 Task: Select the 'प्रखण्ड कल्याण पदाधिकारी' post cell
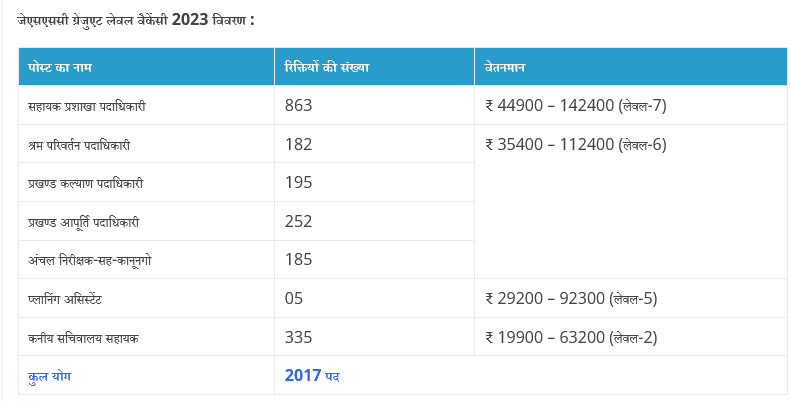click(86, 184)
